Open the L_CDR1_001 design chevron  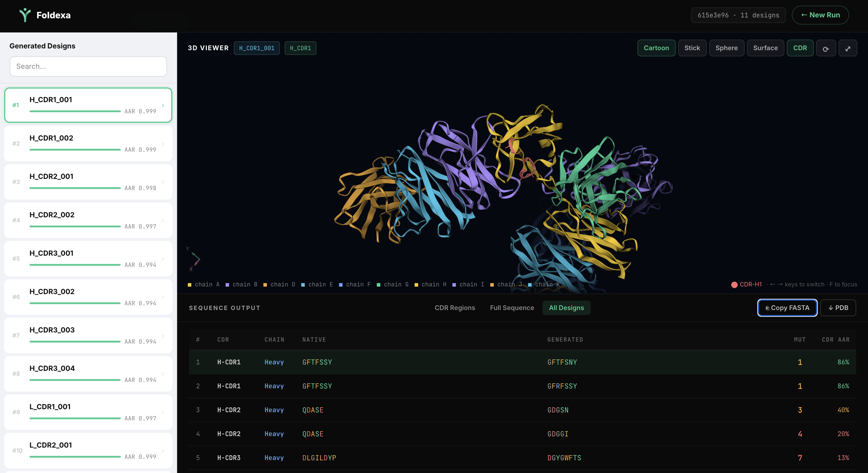coord(163,412)
